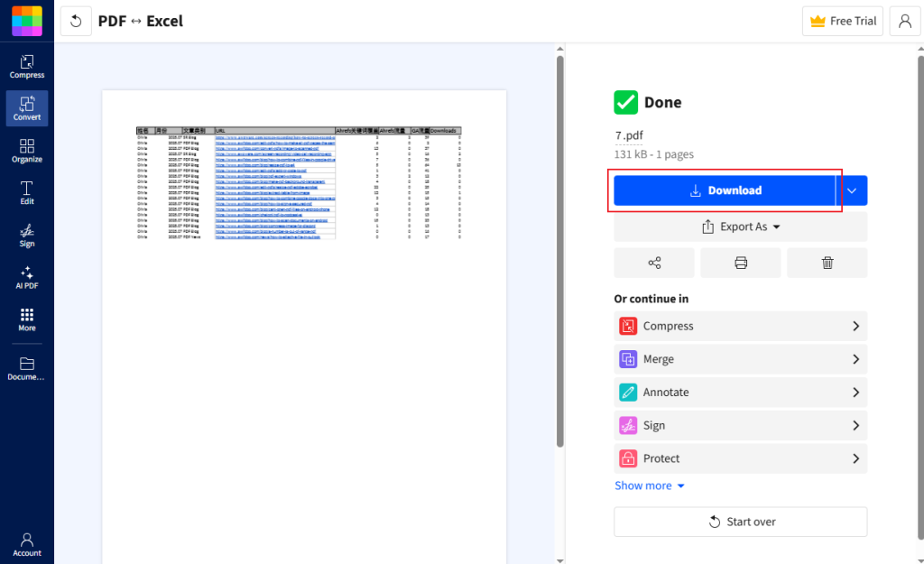Viewport: 924px width, 564px height.
Task: Click the undo back arrow icon
Action: (x=76, y=21)
